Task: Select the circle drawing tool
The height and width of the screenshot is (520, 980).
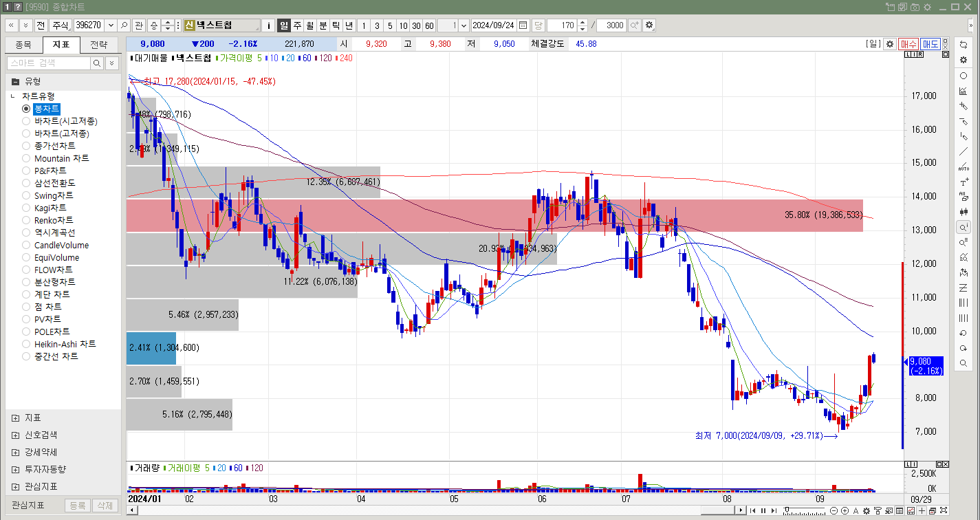Action: point(963,76)
